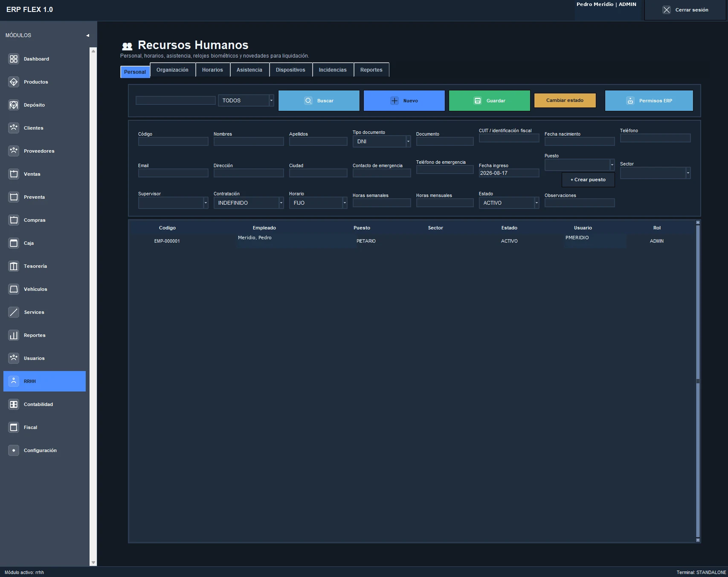This screenshot has width=728, height=577.
Task: Open the TODOS filter dropdown
Action: (x=246, y=100)
